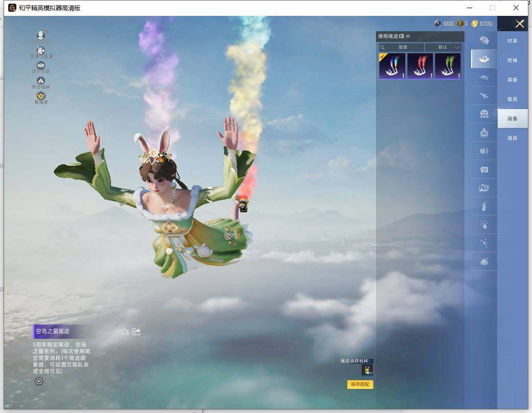Viewport: 532px width, 413px height.
Task: Switch to the 道具 tab
Action: pos(513,138)
